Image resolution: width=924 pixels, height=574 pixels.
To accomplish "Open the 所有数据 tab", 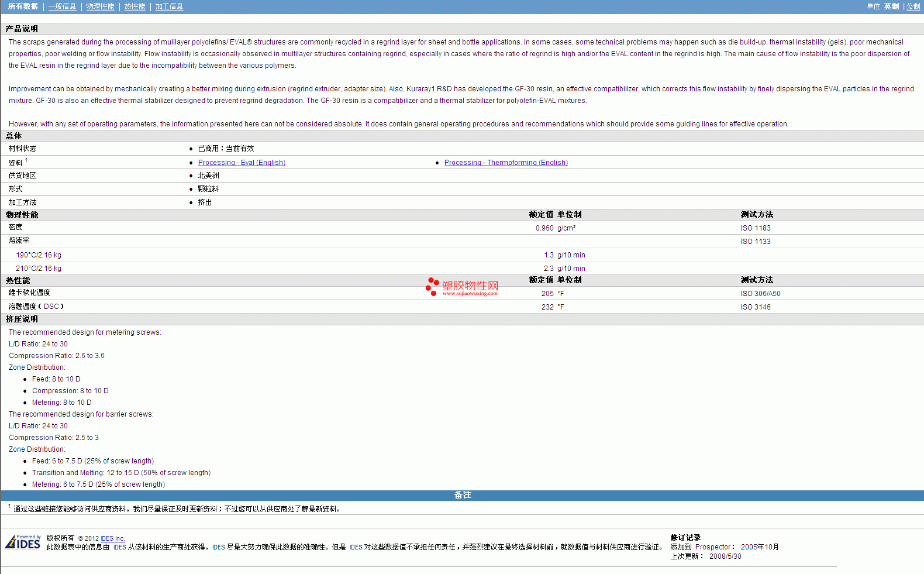I will pos(23,6).
